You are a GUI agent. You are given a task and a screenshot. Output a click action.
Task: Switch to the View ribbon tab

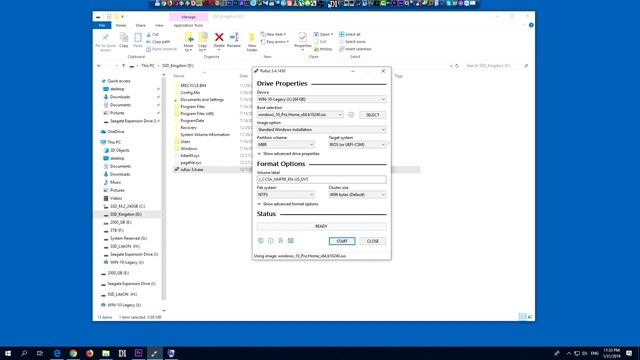click(x=159, y=25)
